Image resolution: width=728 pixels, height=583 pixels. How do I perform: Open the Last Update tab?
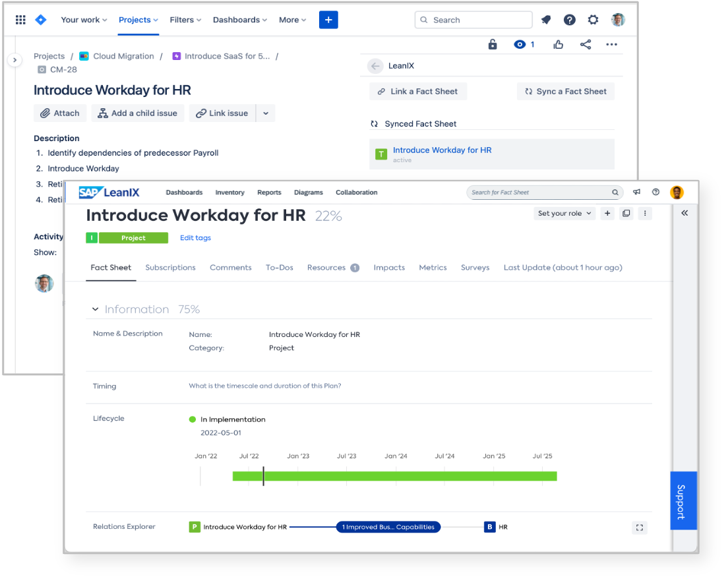562,268
